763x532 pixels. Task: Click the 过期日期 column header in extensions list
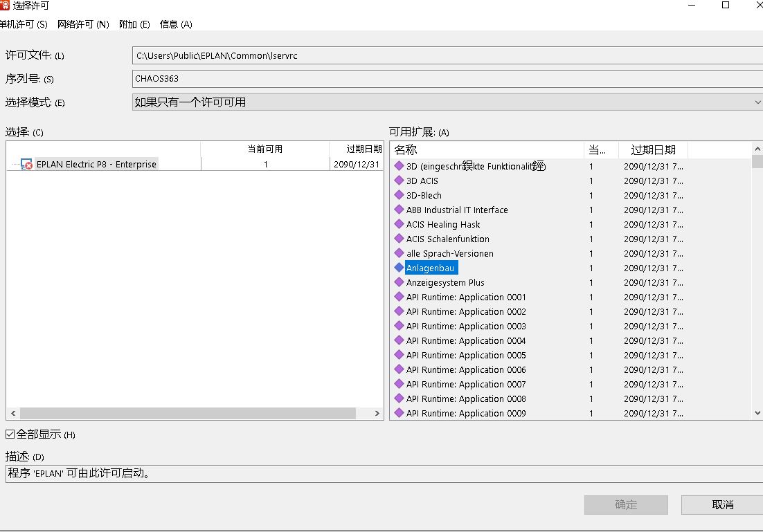tap(652, 150)
